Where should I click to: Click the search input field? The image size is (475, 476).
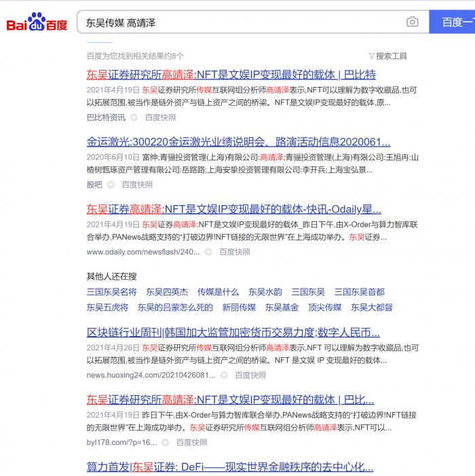253,22
